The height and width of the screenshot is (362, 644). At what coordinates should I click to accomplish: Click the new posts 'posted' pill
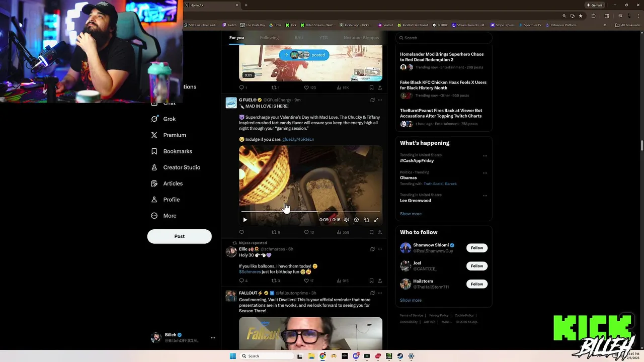click(x=304, y=55)
